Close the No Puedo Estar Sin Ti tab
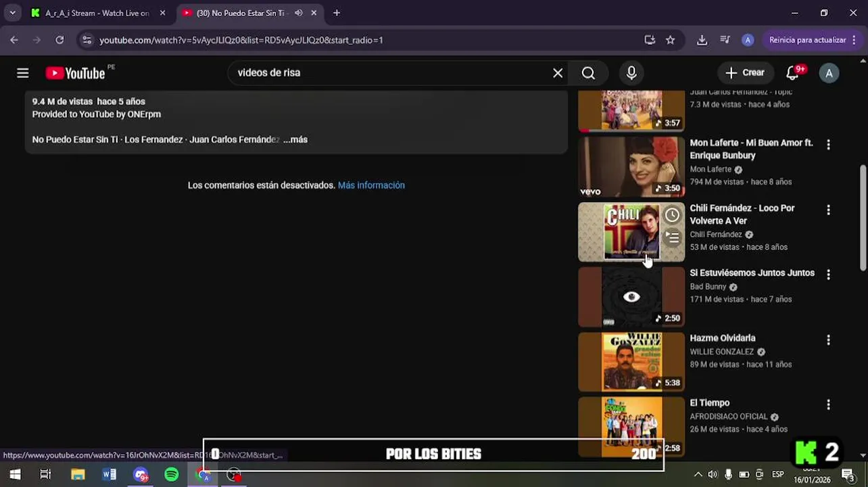Image resolution: width=868 pixels, height=487 pixels. click(314, 13)
